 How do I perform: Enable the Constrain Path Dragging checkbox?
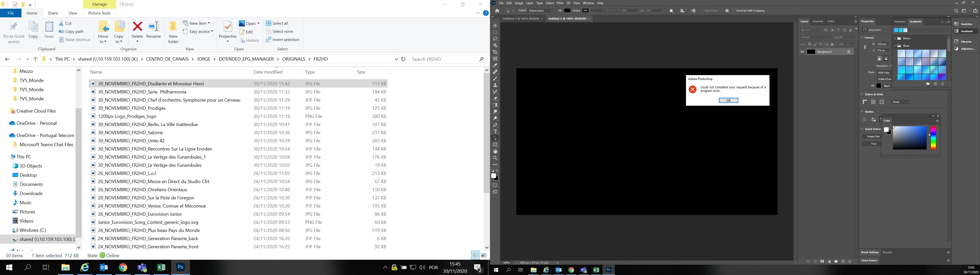coord(733,11)
